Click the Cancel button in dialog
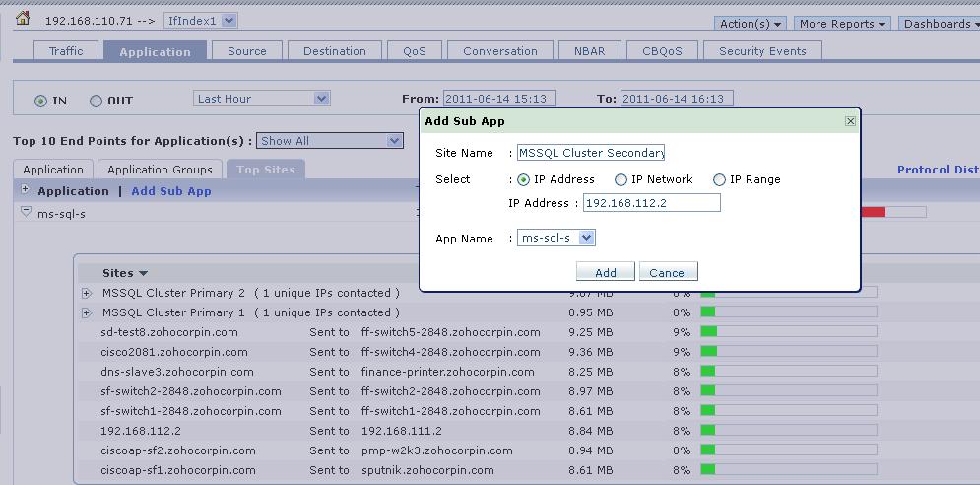This screenshot has width=980, height=485. pyautogui.click(x=668, y=272)
